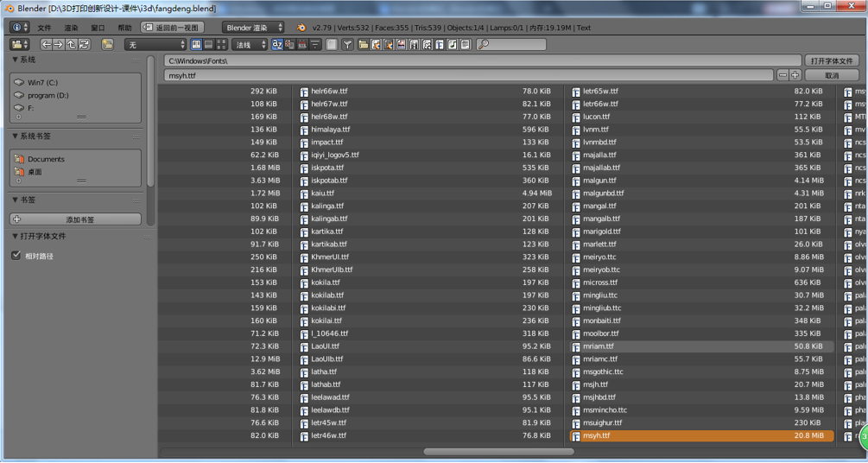The width and height of the screenshot is (868, 463).
Task: Open the 窗口 menu
Action: 98,28
